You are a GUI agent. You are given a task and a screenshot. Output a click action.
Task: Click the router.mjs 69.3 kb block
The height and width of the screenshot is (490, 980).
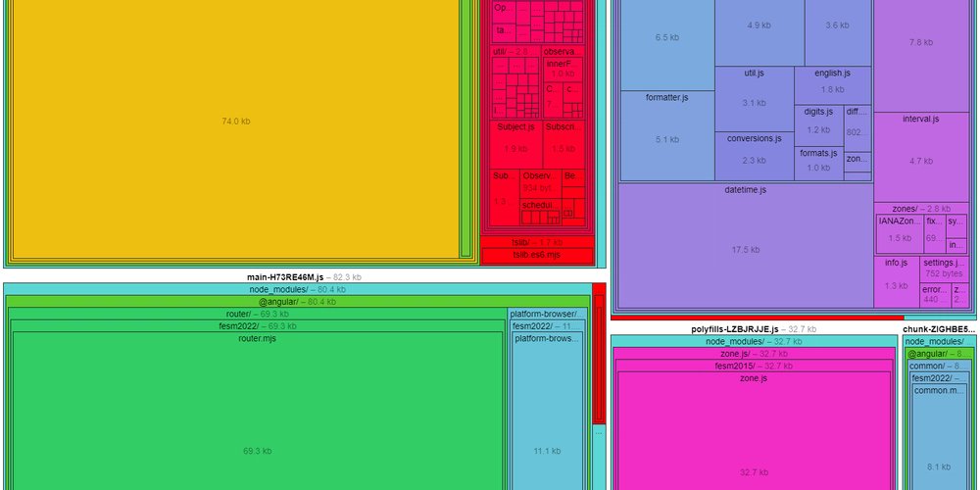[258, 412]
